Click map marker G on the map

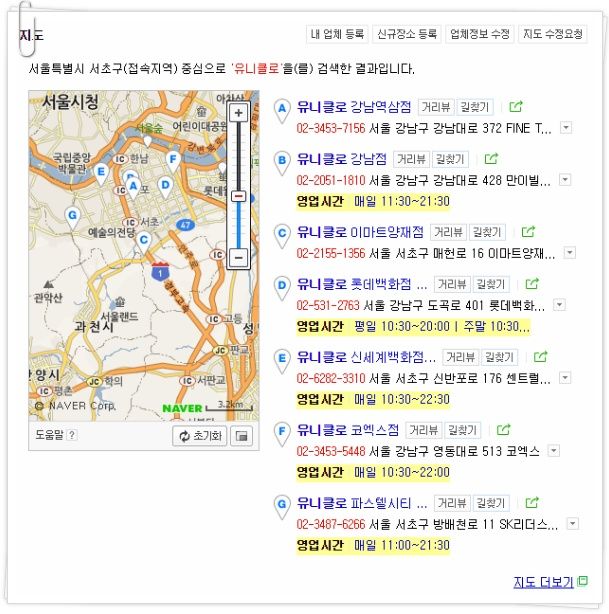pyautogui.click(x=72, y=218)
